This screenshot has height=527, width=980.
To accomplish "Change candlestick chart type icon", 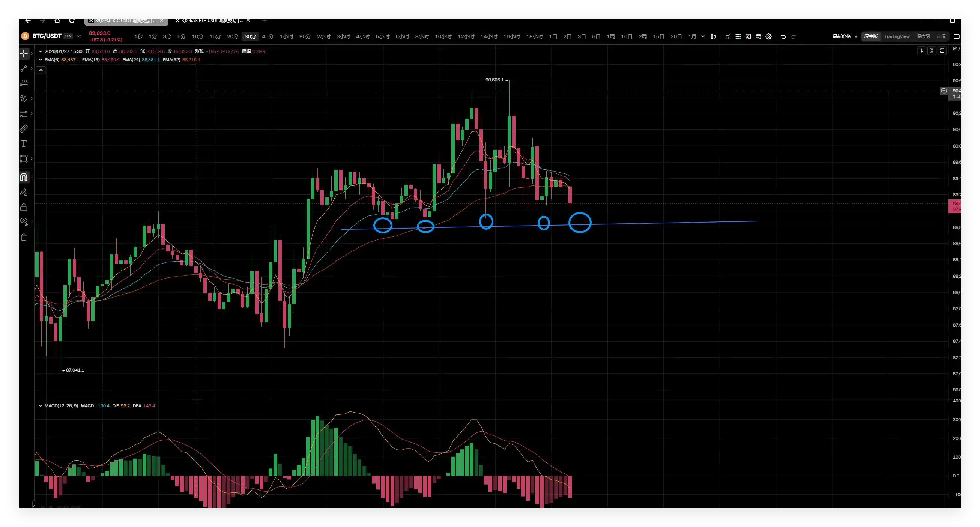I will click(x=713, y=36).
